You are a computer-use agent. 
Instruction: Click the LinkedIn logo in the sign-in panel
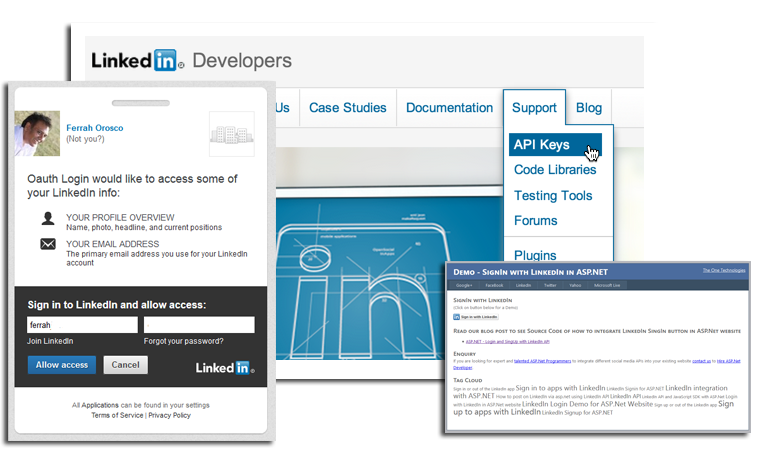(223, 368)
